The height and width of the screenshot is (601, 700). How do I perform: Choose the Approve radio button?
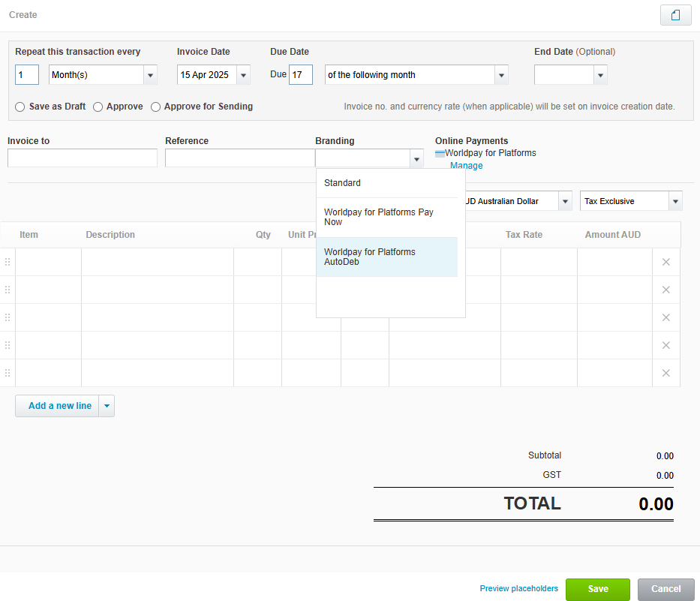[x=98, y=107]
